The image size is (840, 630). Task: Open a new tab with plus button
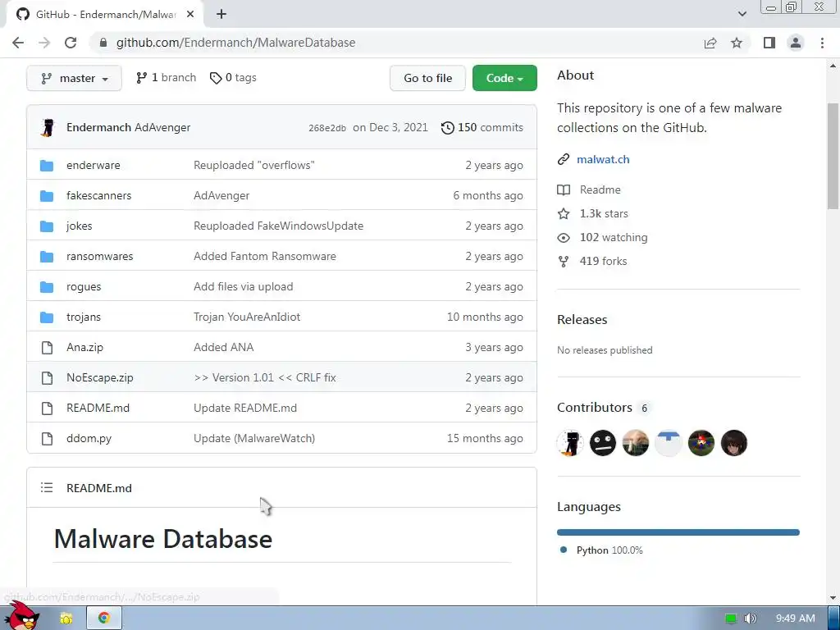click(221, 15)
